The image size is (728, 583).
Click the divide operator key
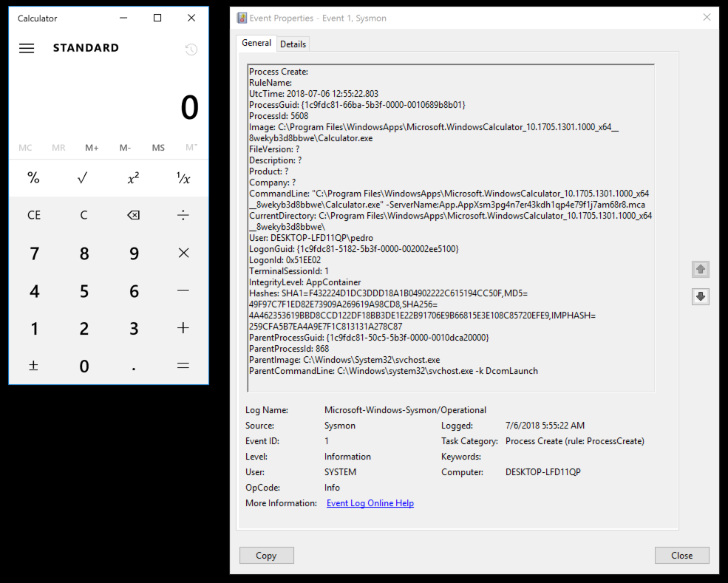183,215
